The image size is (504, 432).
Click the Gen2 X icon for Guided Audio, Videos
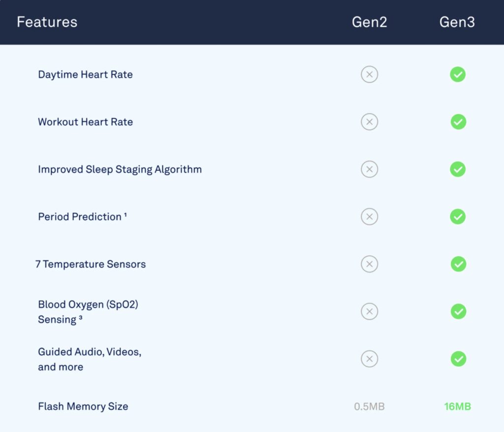(369, 359)
